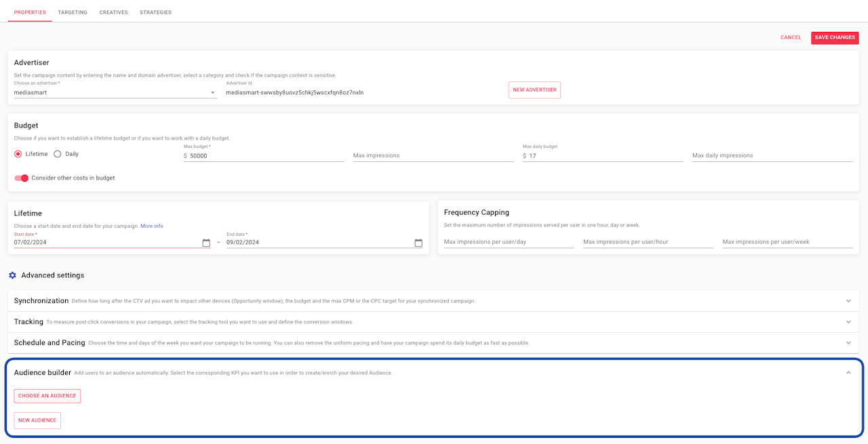The width and height of the screenshot is (868, 444).
Task: Switch to the Targeting tab
Action: [x=73, y=12]
